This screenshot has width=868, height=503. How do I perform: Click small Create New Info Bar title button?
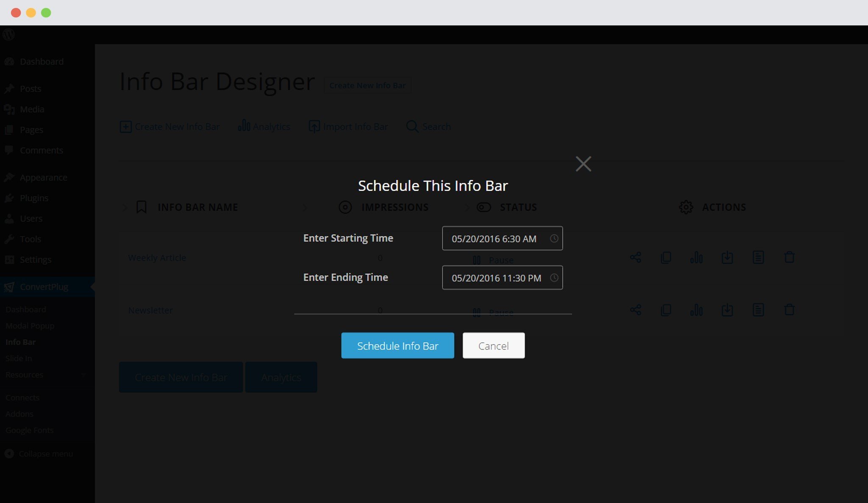(367, 85)
